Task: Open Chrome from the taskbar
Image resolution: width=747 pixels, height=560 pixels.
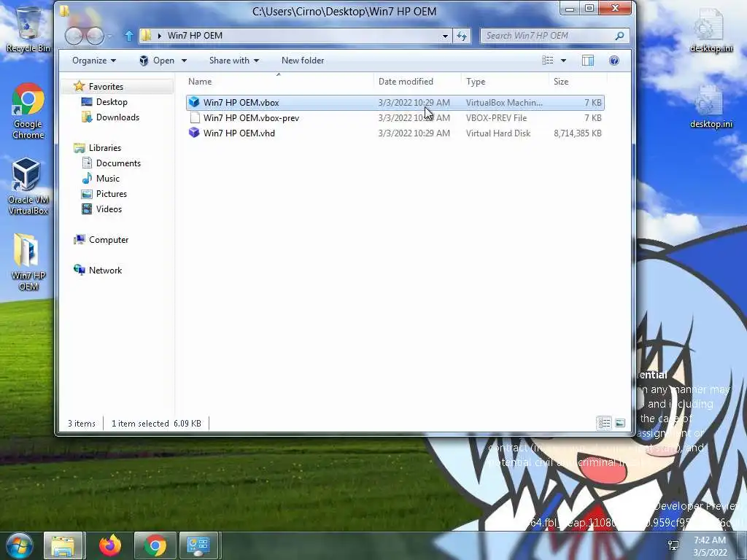Action: [155, 545]
